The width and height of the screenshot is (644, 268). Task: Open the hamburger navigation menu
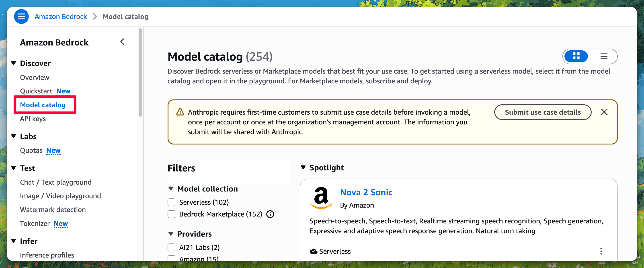(21, 16)
